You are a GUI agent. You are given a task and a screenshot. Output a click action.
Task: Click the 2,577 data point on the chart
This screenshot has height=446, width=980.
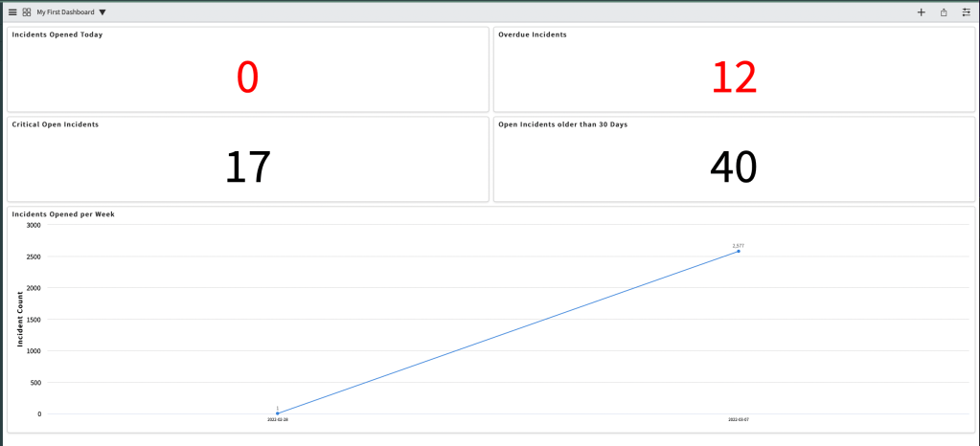pyautogui.click(x=739, y=251)
